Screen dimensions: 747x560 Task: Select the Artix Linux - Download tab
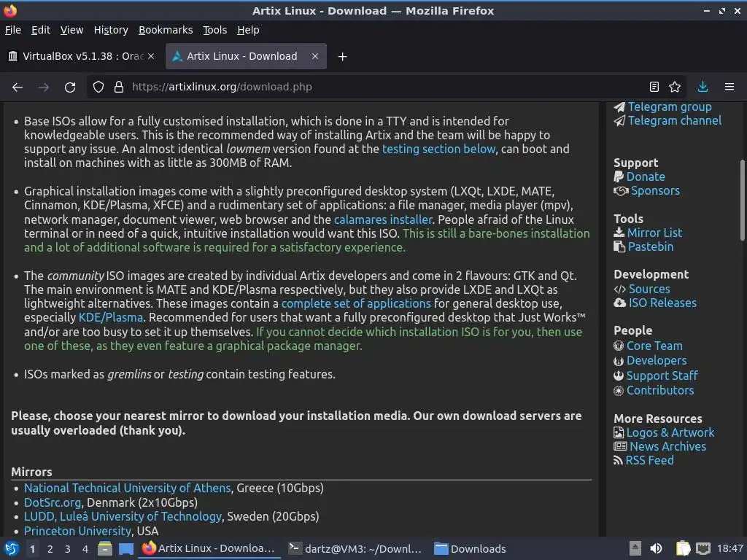click(246, 56)
